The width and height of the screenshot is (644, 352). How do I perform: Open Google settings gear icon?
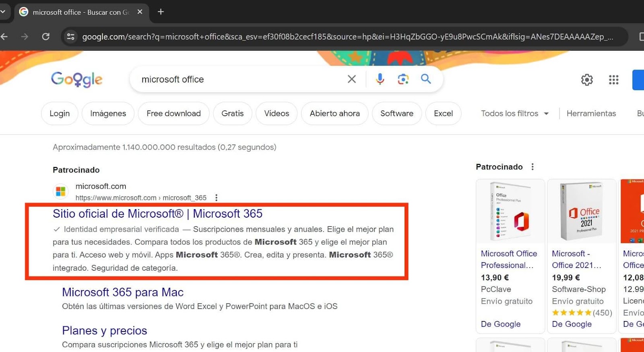tap(587, 80)
